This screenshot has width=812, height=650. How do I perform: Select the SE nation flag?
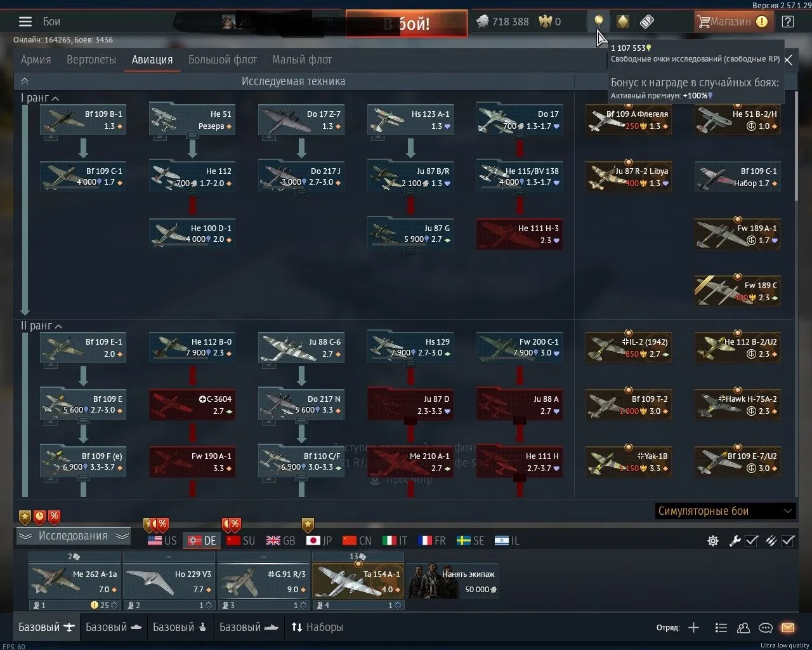[470, 541]
